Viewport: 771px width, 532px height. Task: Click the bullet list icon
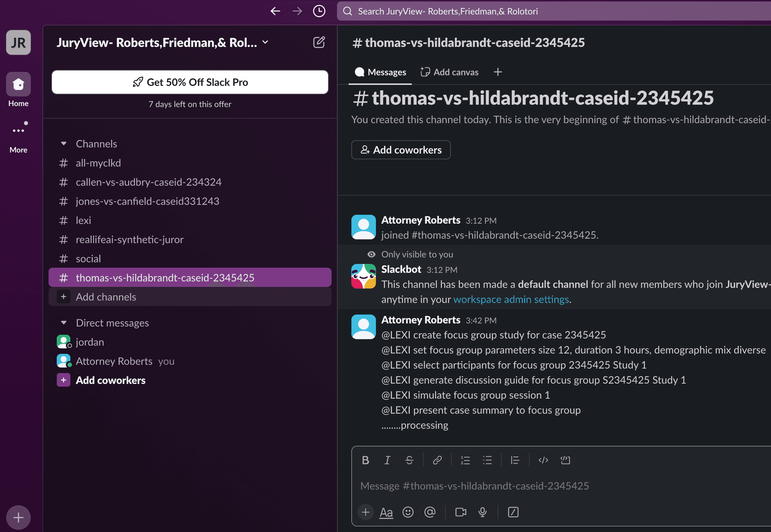488,460
